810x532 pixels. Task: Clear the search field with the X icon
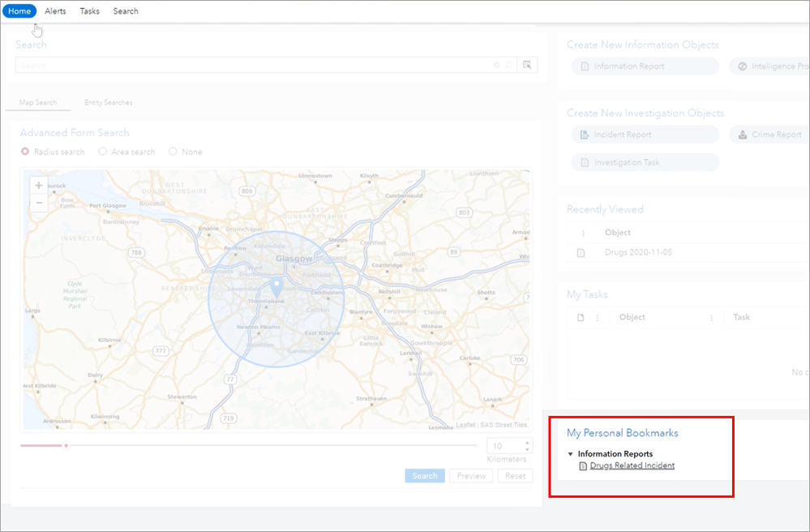(x=496, y=65)
